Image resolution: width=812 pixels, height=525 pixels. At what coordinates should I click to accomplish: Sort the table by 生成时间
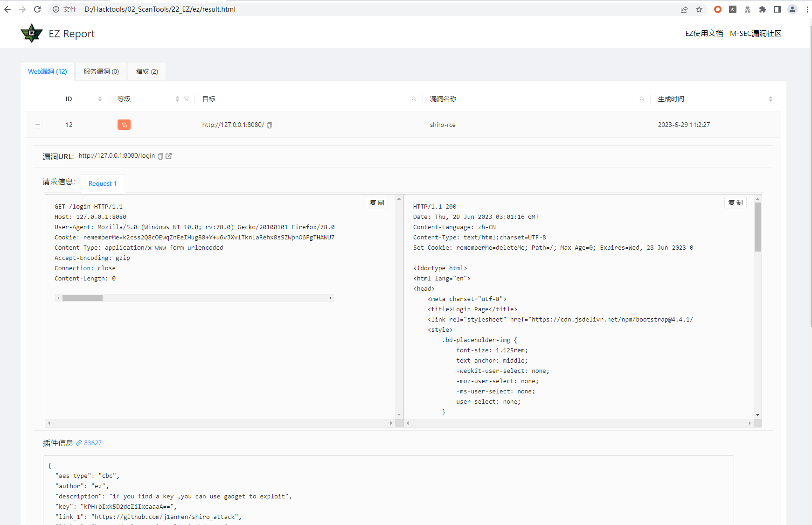[x=770, y=99]
